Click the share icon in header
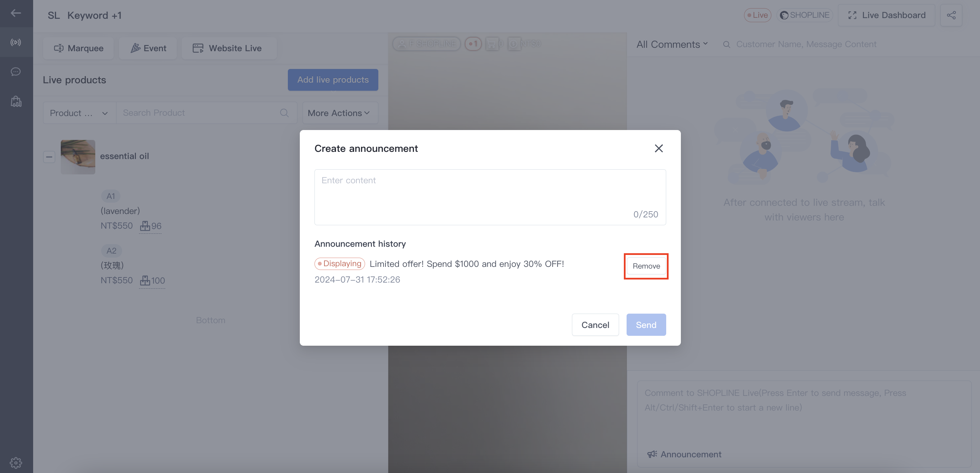 pyautogui.click(x=951, y=15)
